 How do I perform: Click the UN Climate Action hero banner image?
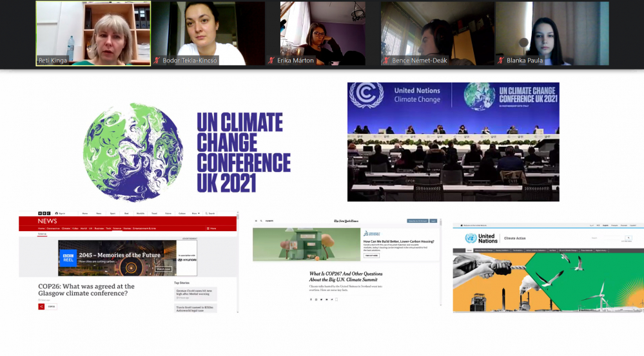pyautogui.click(x=549, y=282)
